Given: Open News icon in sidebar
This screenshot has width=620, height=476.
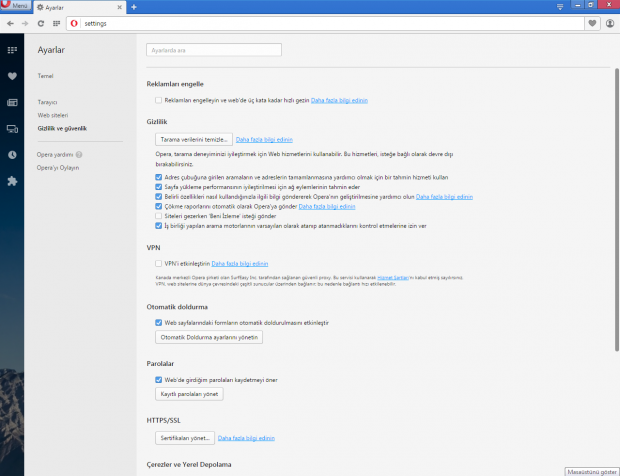Looking at the screenshot, I should [x=12, y=102].
